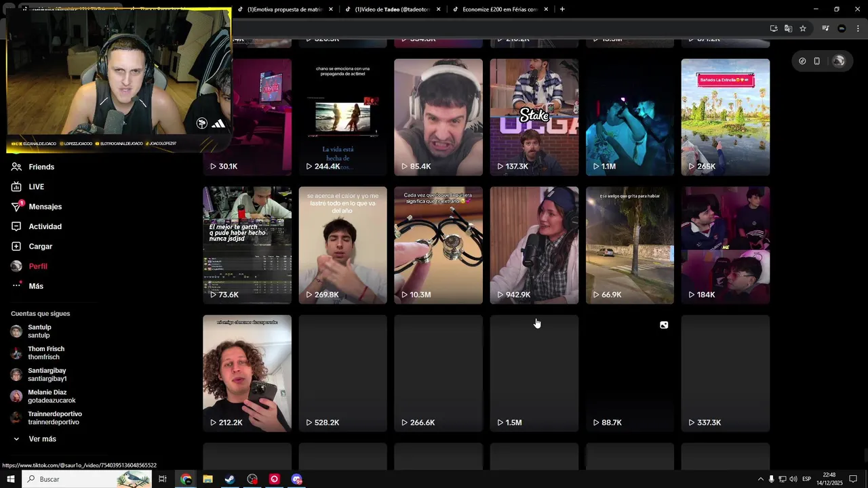Open loading video with 1.5M views
Image resolution: width=868 pixels, height=488 pixels.
[x=534, y=373]
